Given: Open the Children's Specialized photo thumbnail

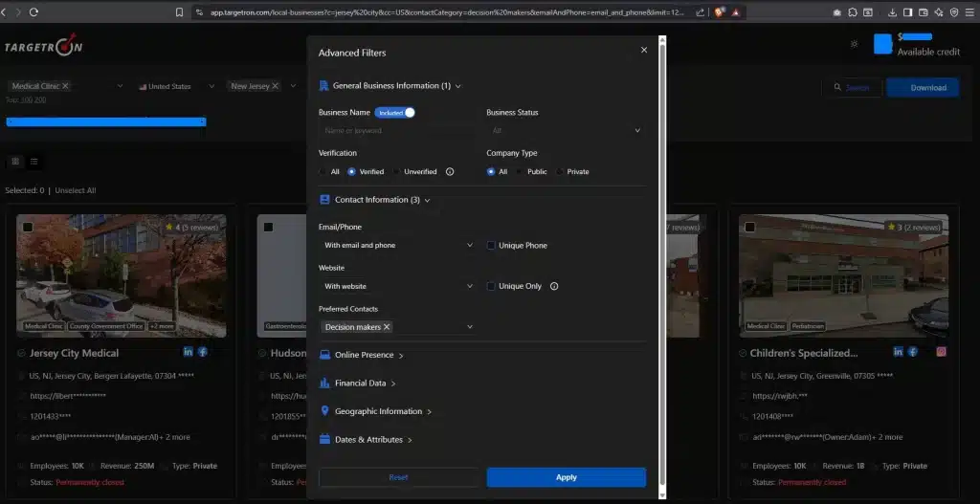Looking at the screenshot, I should click(x=844, y=275).
